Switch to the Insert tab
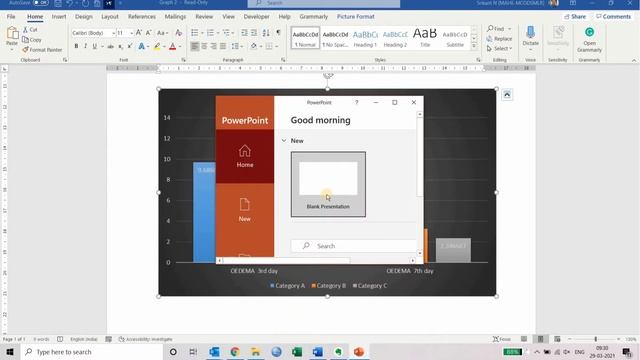Screen dimensions: 640x360 click(59, 17)
